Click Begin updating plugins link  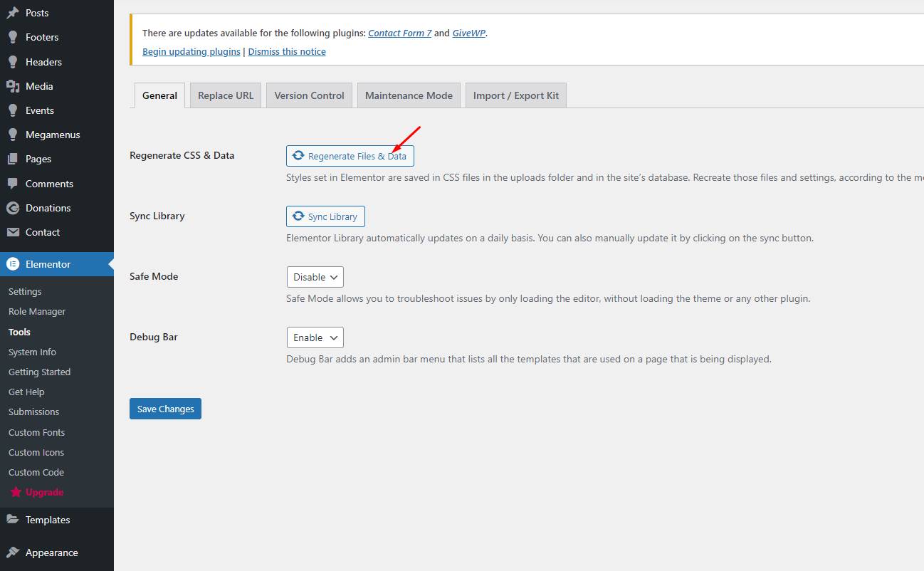(x=191, y=51)
